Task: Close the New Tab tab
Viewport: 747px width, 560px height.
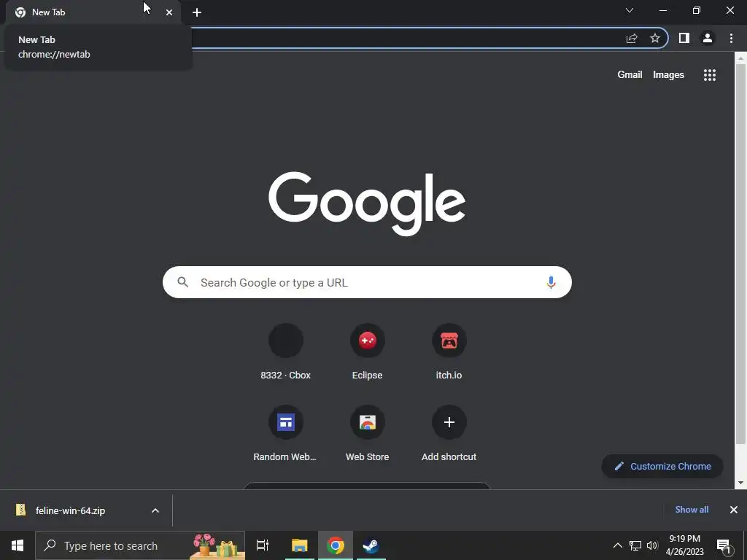Action: pos(169,12)
